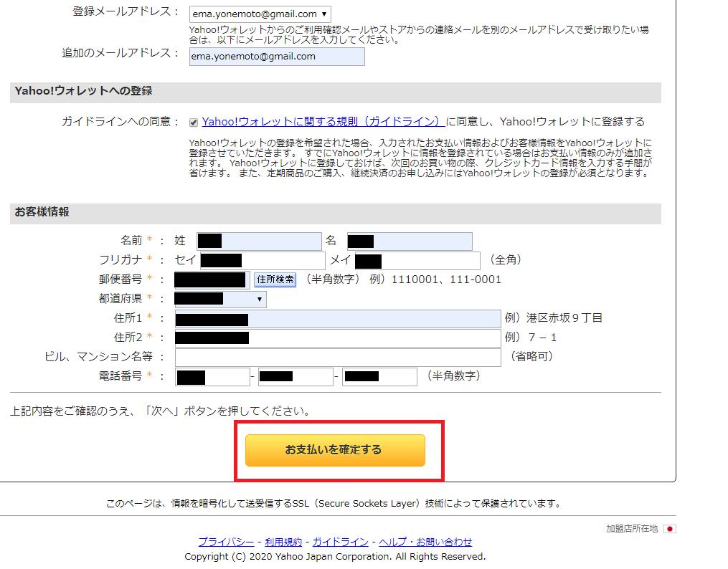Click the 加盟店所在地 label text
The height and width of the screenshot is (569, 728).
pyautogui.click(x=632, y=529)
